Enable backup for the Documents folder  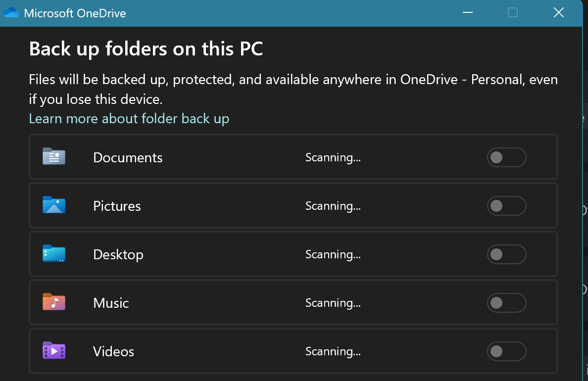506,157
